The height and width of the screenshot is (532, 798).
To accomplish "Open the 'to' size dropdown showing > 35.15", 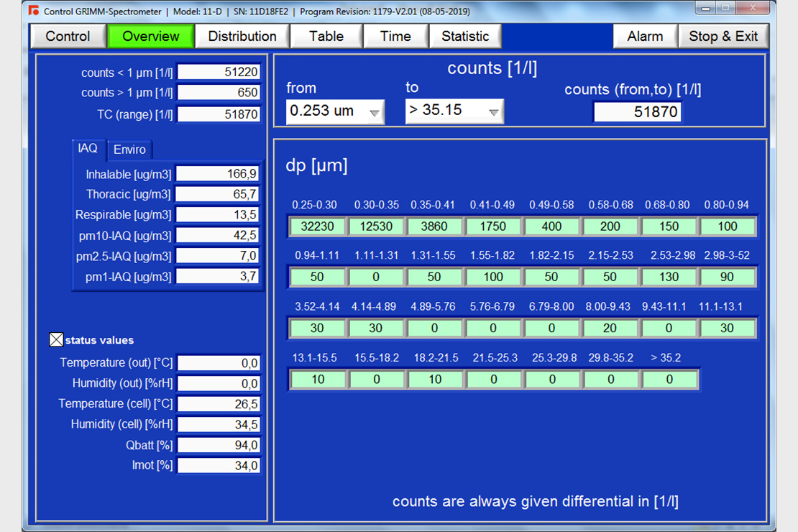I will point(454,111).
